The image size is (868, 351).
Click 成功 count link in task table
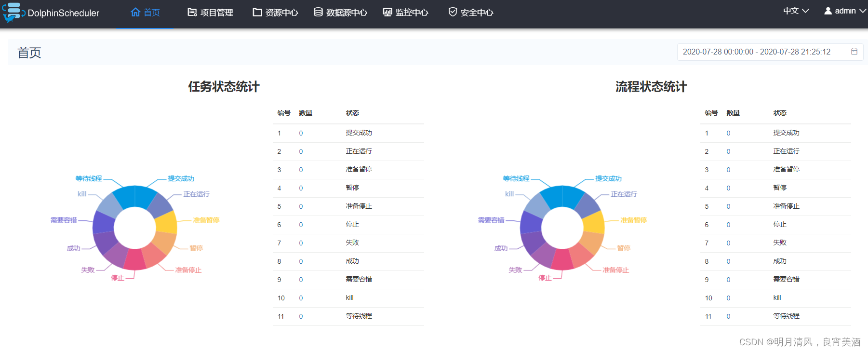301,261
